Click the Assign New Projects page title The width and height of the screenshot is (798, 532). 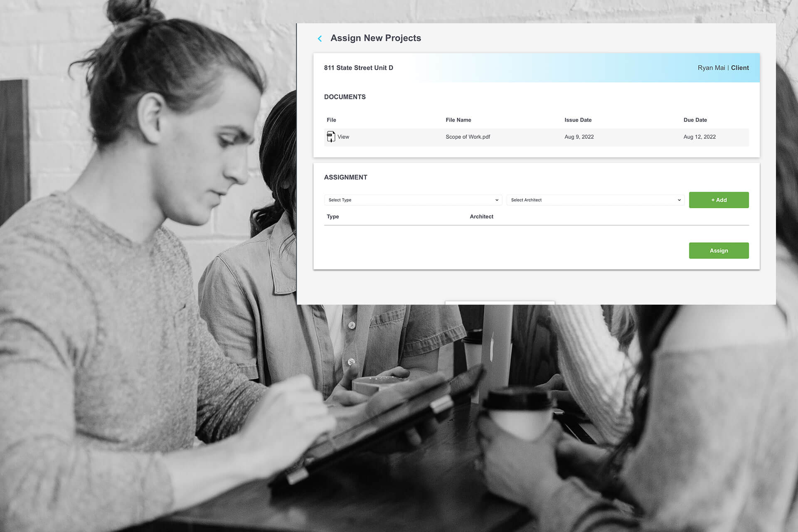click(375, 38)
